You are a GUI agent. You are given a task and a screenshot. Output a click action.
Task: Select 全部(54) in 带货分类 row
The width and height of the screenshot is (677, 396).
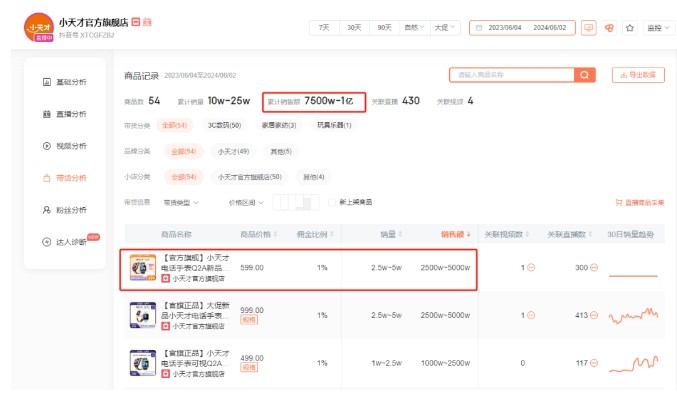(174, 125)
